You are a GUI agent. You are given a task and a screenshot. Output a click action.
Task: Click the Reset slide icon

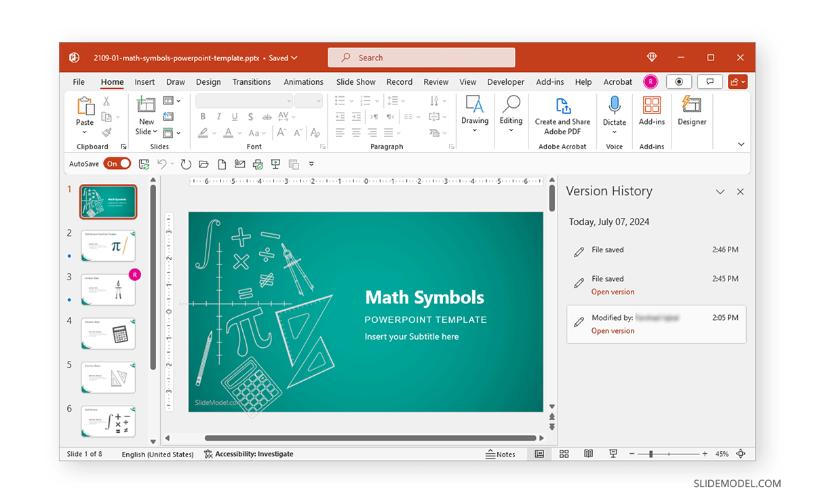168,117
